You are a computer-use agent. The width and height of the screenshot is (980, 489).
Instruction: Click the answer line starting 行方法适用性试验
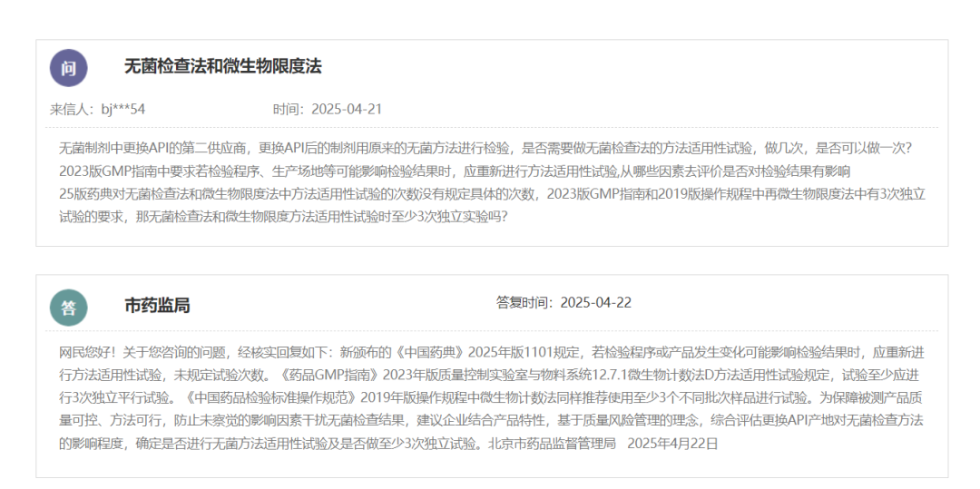(x=489, y=376)
